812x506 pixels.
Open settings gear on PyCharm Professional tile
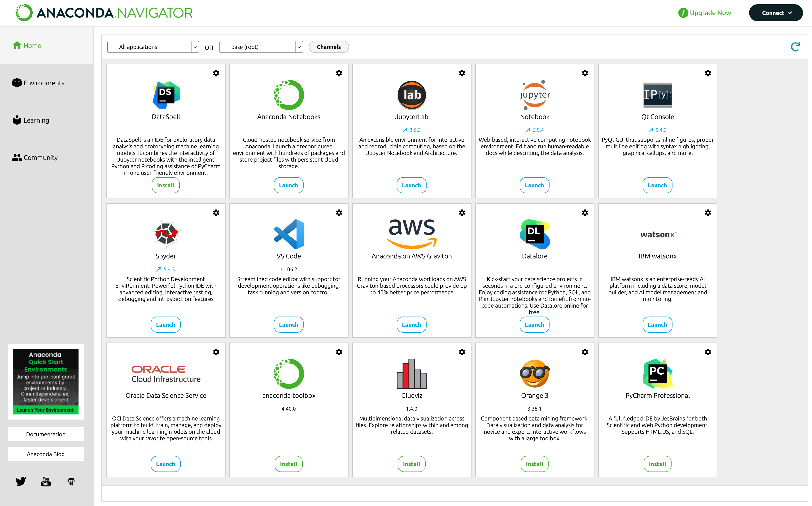(x=708, y=352)
